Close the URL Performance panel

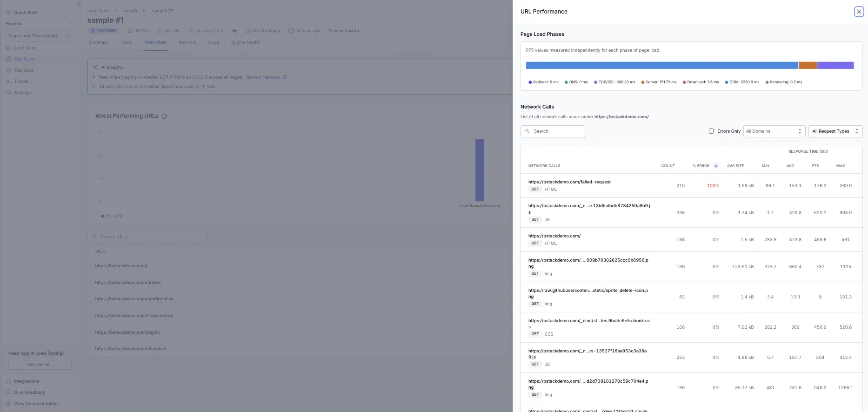tap(859, 12)
